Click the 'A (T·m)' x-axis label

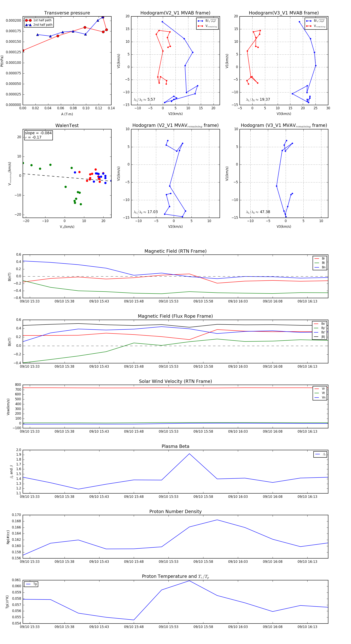pyautogui.click(x=67, y=114)
